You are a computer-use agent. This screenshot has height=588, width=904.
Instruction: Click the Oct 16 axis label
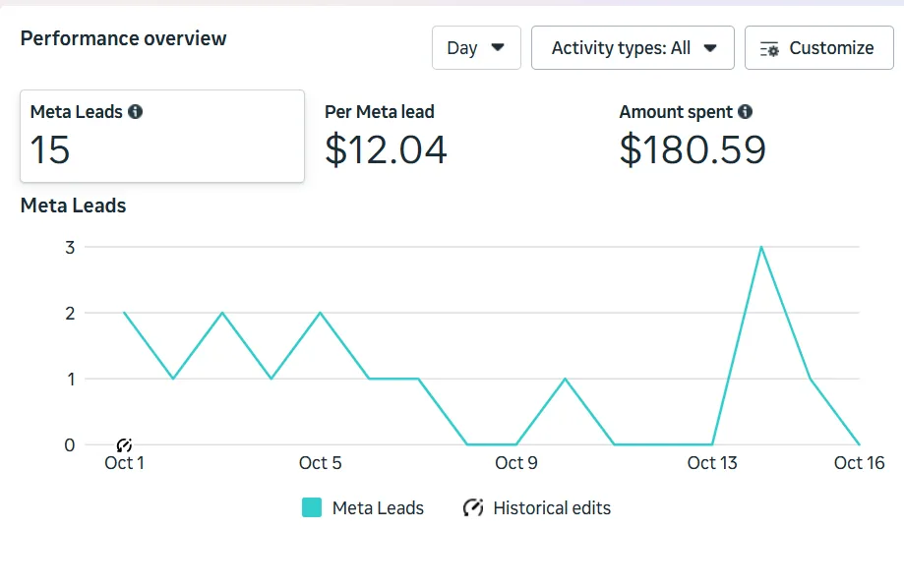tap(859, 463)
